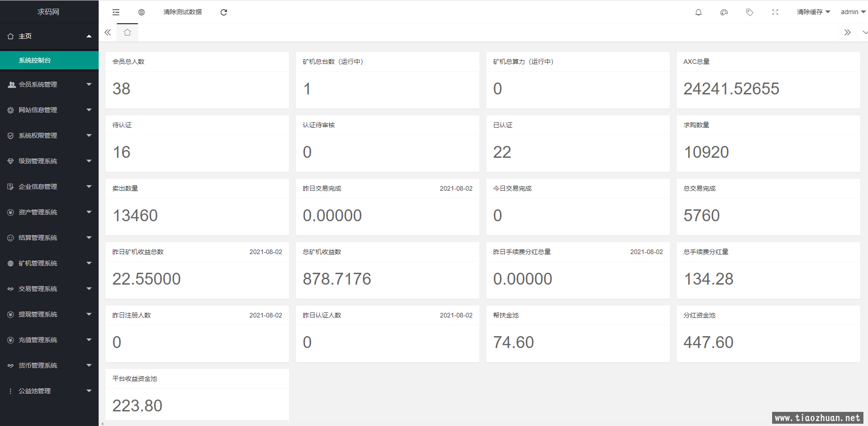Click 昨日矿机收益总数 value 22.55000
This screenshot has width=868, height=426.
147,279
